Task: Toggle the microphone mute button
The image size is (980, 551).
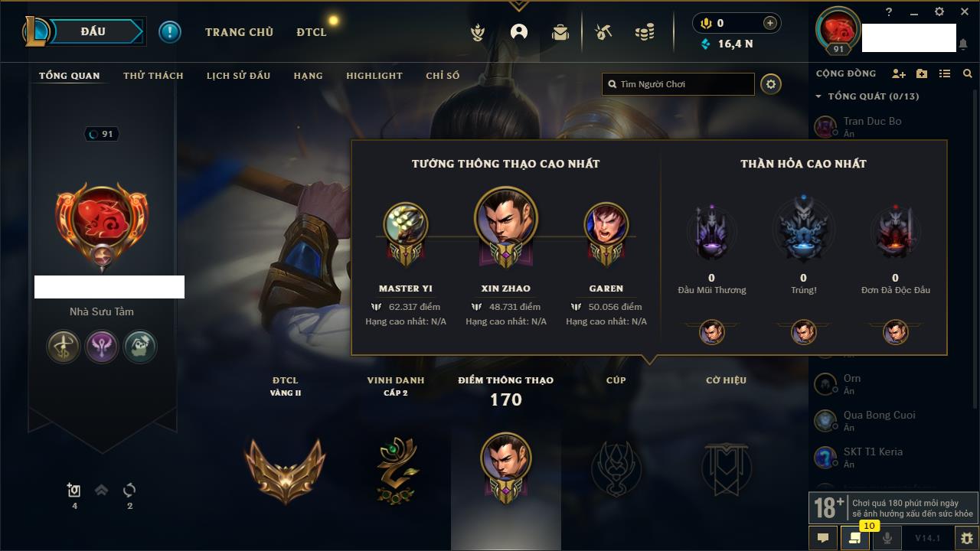Action: [888, 538]
